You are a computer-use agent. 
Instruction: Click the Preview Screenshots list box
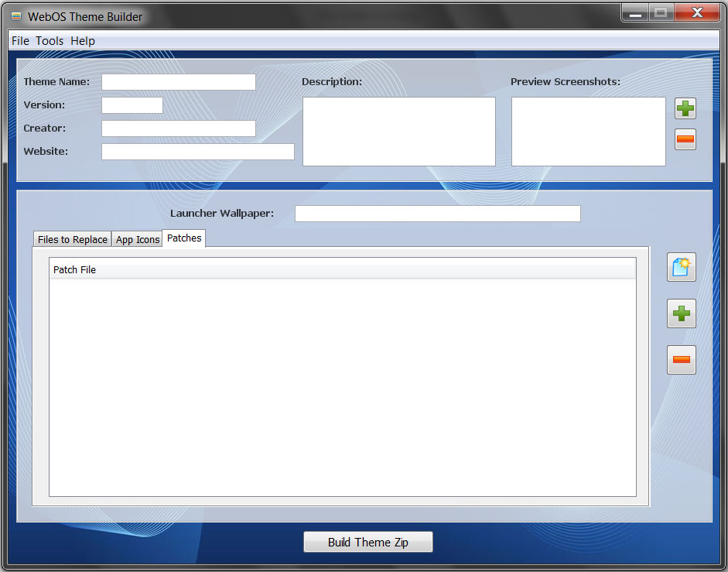pos(589,132)
